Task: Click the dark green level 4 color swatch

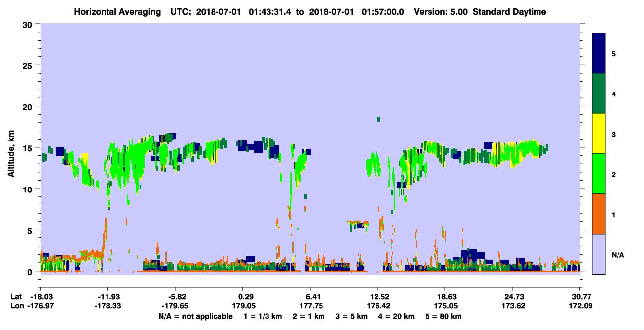Action: click(x=599, y=94)
